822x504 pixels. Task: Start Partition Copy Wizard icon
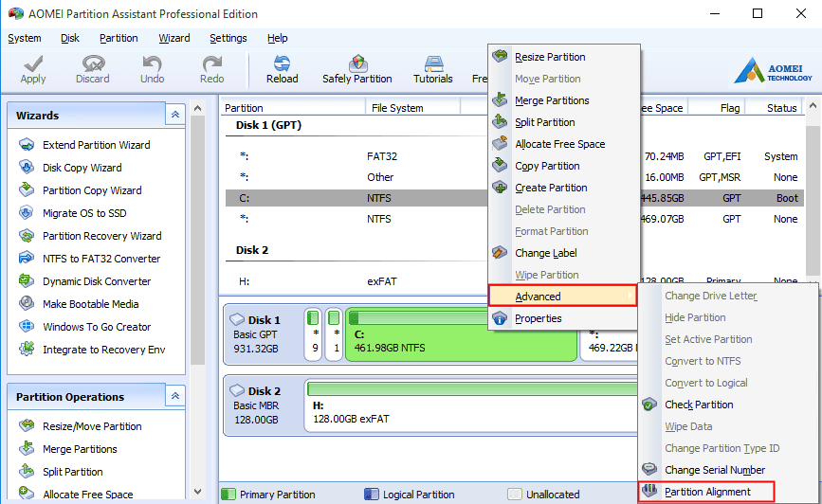coord(27,189)
